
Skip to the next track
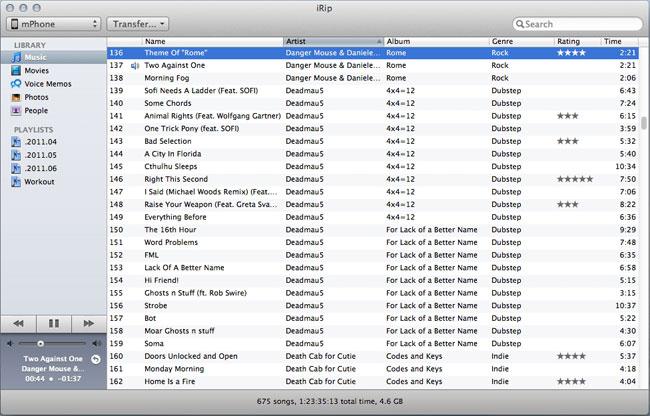point(87,323)
